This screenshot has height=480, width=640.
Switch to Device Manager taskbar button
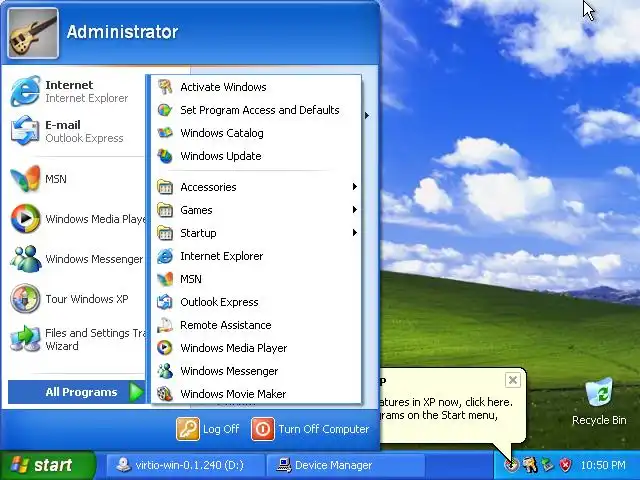coord(345,465)
